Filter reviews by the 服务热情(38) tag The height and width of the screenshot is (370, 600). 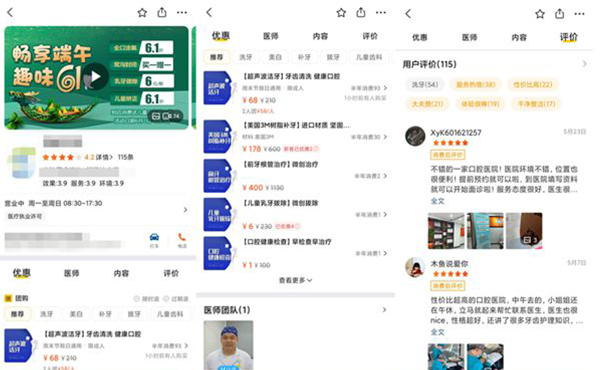(476, 85)
